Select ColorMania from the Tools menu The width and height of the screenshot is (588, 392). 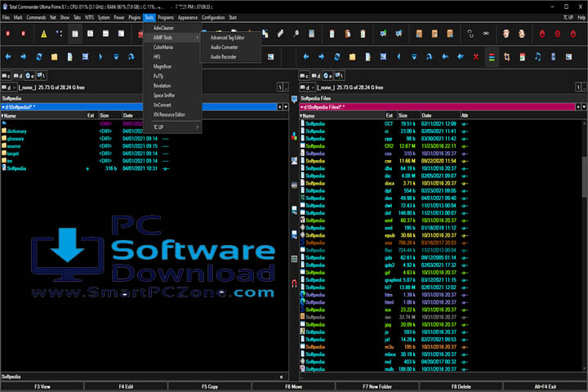coord(172,47)
